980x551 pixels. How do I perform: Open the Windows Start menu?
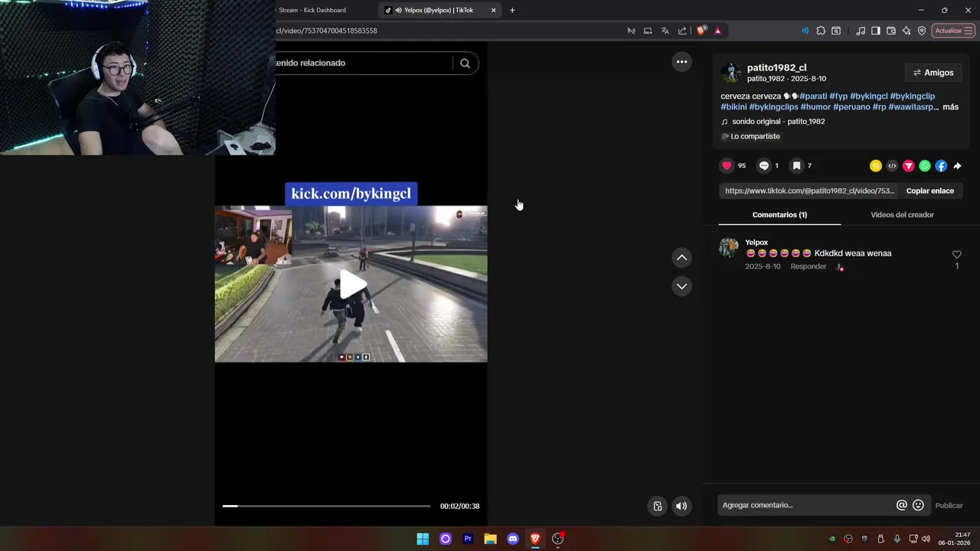pyautogui.click(x=423, y=539)
